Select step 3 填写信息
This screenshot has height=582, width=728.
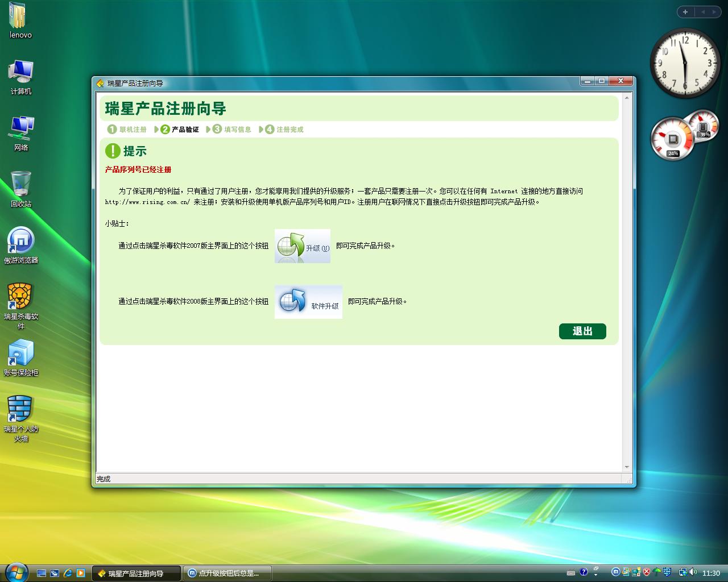(232, 130)
